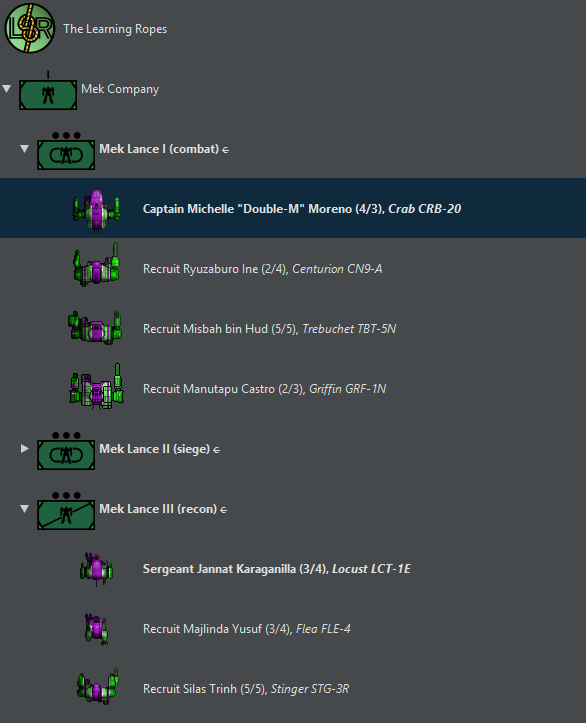
Task: Click The Learning Ropes force logo
Action: click(30, 28)
